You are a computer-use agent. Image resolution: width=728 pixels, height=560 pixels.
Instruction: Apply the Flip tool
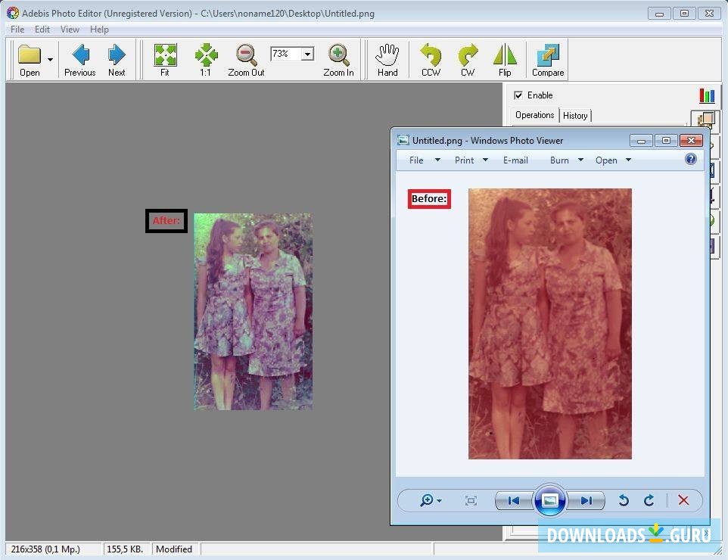click(505, 59)
